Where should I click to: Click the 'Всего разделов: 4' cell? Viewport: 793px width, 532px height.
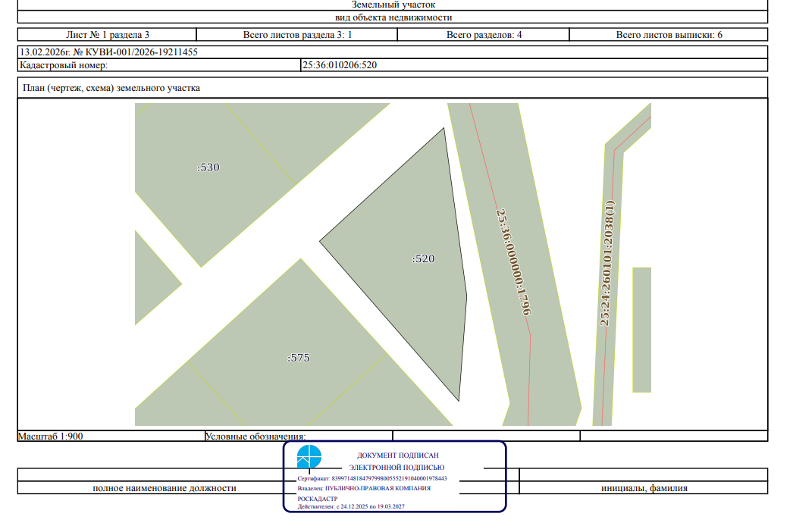click(484, 34)
